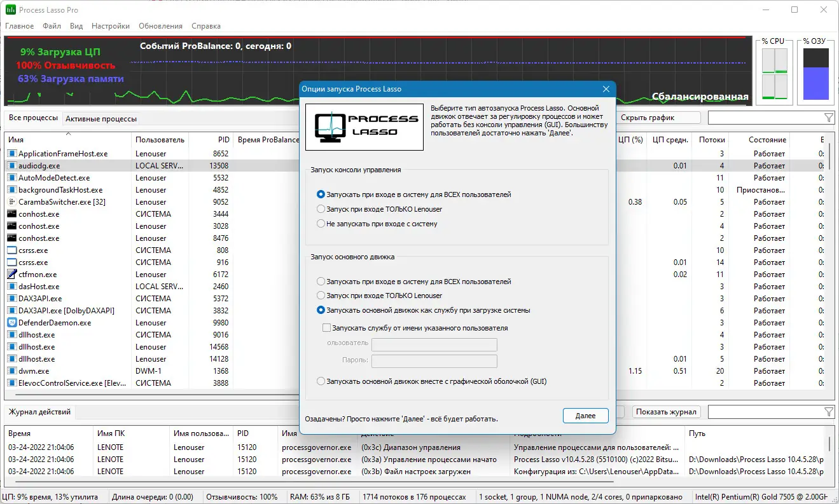Sort processes by the Пользователь column
The width and height of the screenshot is (839, 504).
click(160, 140)
